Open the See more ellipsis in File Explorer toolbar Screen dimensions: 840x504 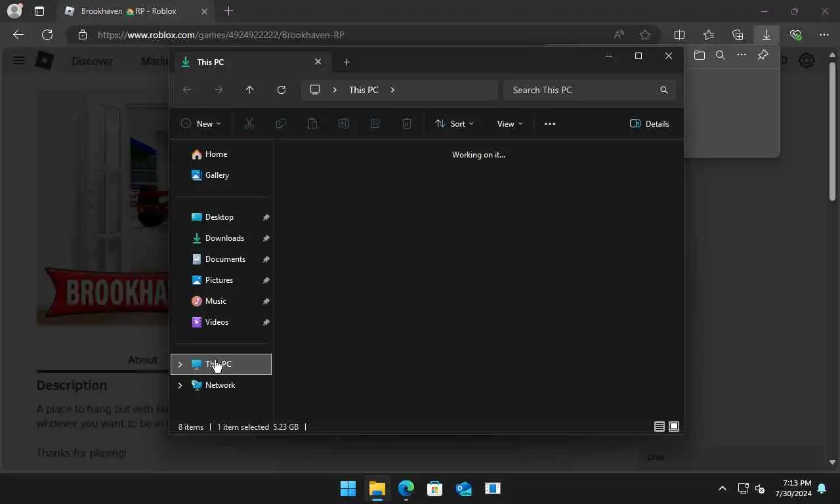click(550, 123)
